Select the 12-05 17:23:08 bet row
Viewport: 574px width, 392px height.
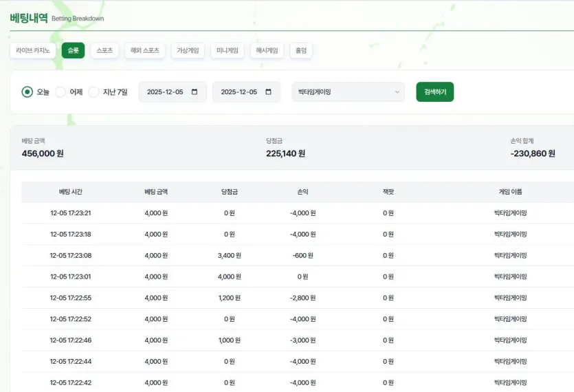click(x=298, y=255)
